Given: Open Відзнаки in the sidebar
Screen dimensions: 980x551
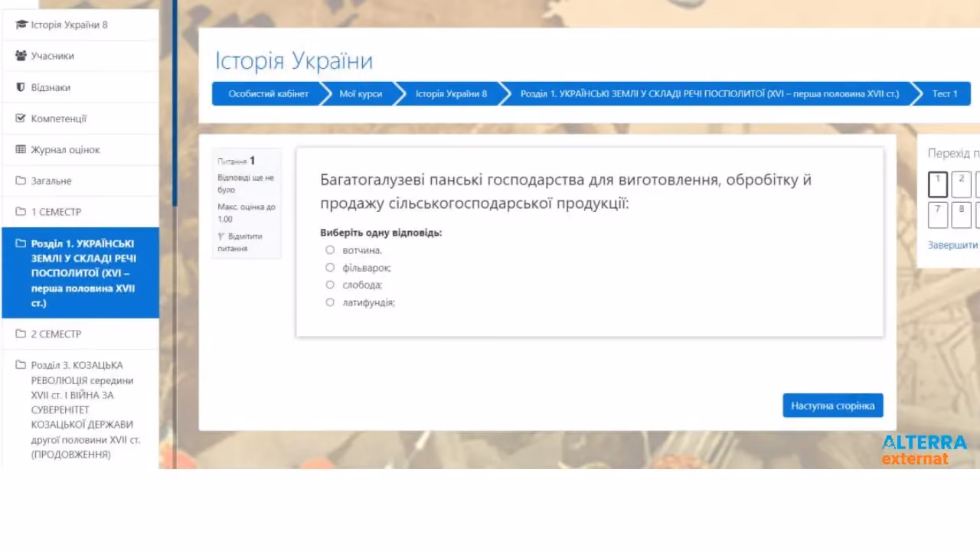Looking at the screenshot, I should point(80,87).
